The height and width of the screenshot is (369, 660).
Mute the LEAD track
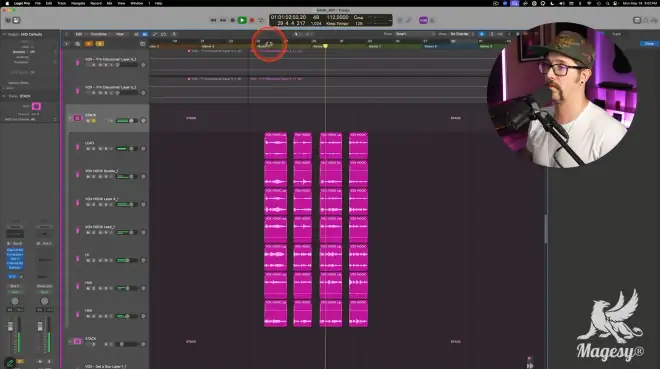pos(88,149)
